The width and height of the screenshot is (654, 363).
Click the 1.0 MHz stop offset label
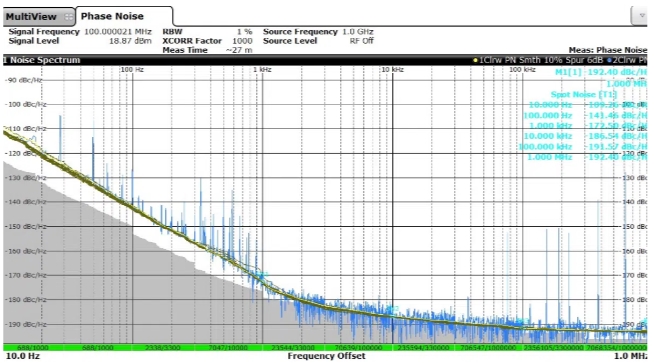pyautogui.click(x=630, y=356)
